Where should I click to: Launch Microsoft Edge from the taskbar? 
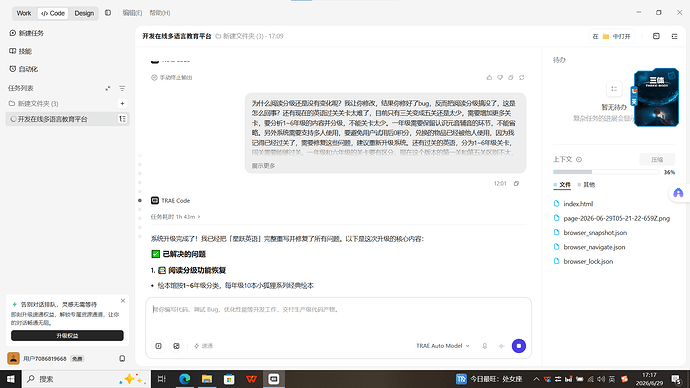point(184,379)
